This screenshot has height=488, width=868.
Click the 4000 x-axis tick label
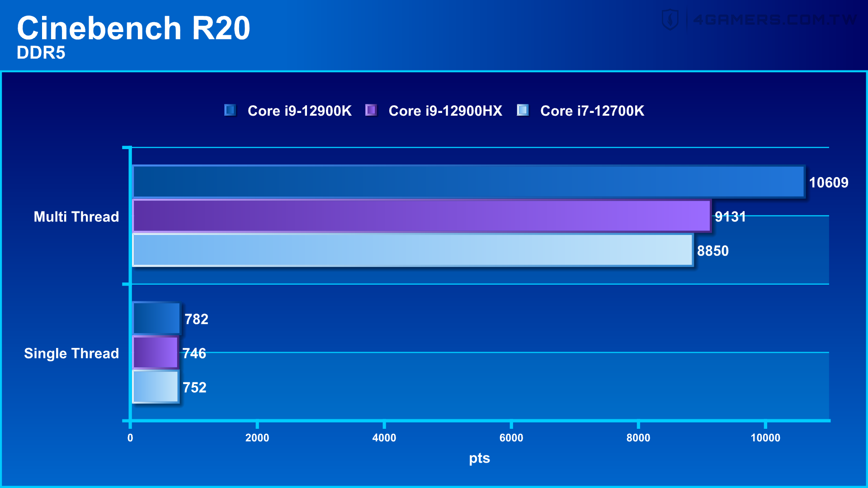point(384,438)
